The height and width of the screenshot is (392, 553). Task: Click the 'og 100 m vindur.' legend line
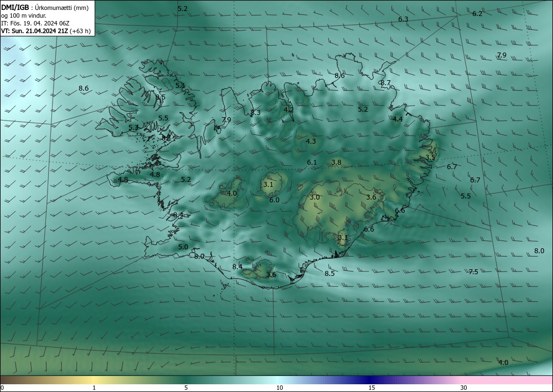click(24, 15)
